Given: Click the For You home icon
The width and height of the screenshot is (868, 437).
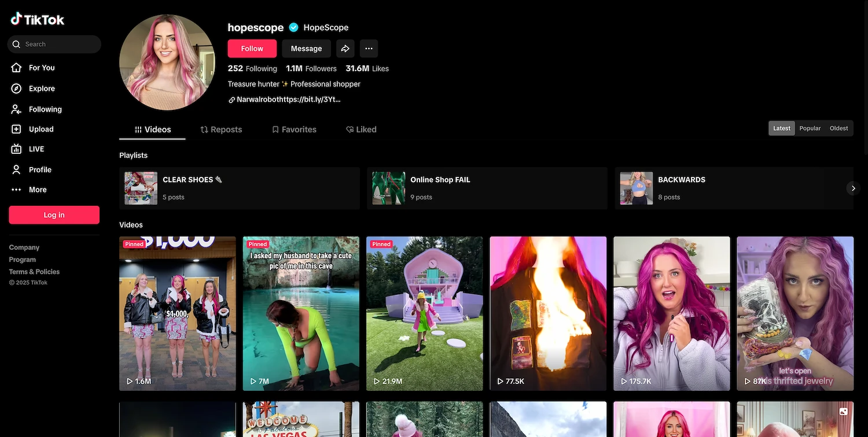Looking at the screenshot, I should [x=17, y=68].
